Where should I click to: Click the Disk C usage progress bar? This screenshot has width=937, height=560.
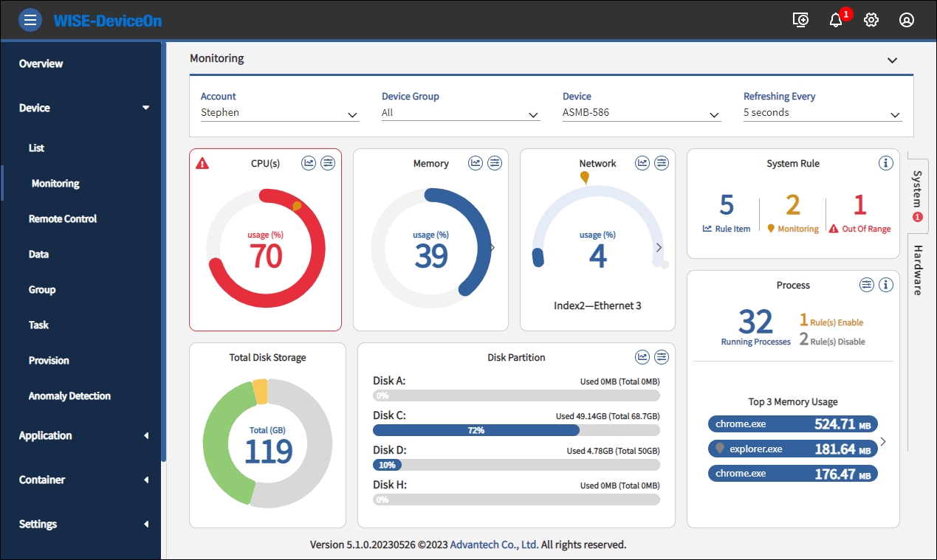(x=515, y=430)
